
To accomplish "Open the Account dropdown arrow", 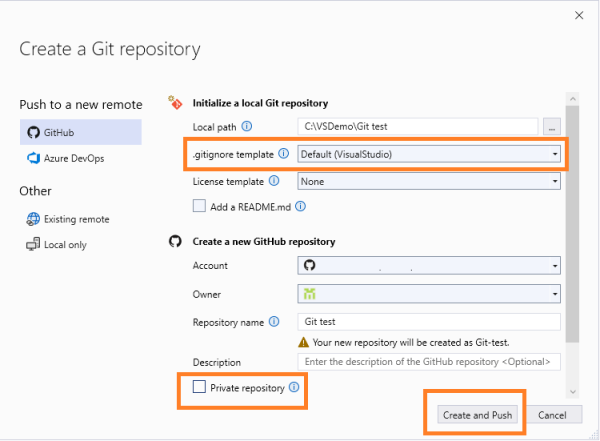I will pyautogui.click(x=555, y=266).
